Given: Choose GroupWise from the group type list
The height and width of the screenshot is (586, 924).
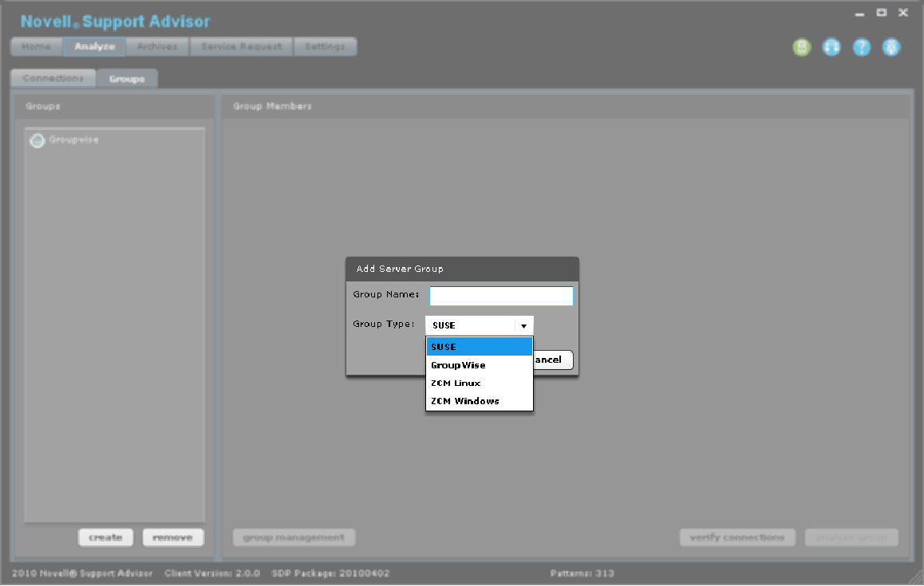Looking at the screenshot, I should tap(479, 365).
